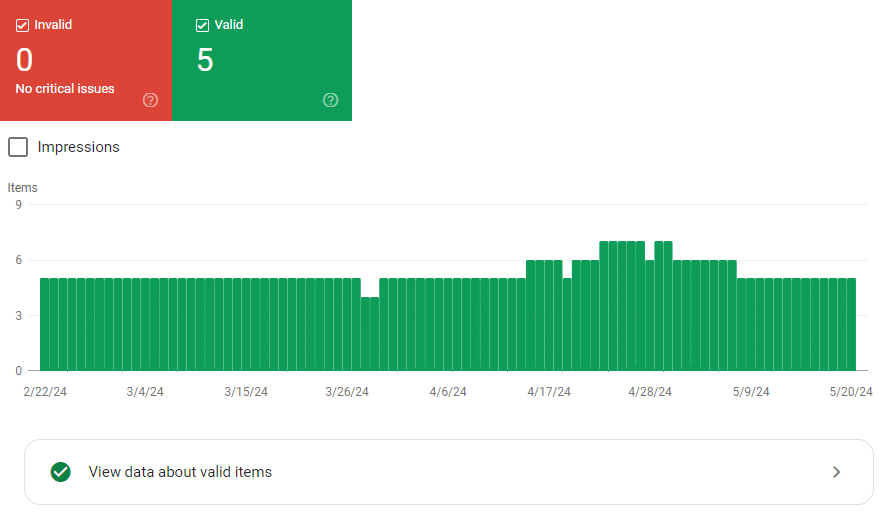
Task: Uncheck the Valid checkbox
Action: click(203, 25)
